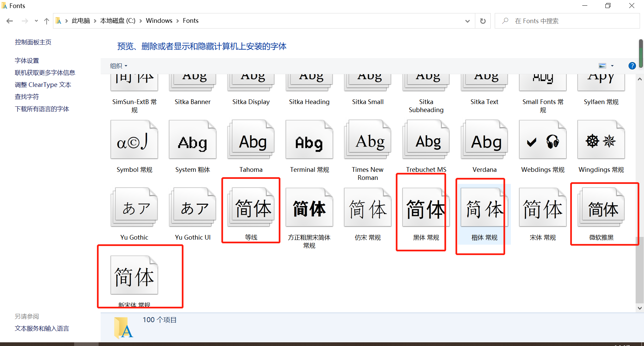
Task: Select the Yu Gothic font icon
Action: tap(134, 207)
